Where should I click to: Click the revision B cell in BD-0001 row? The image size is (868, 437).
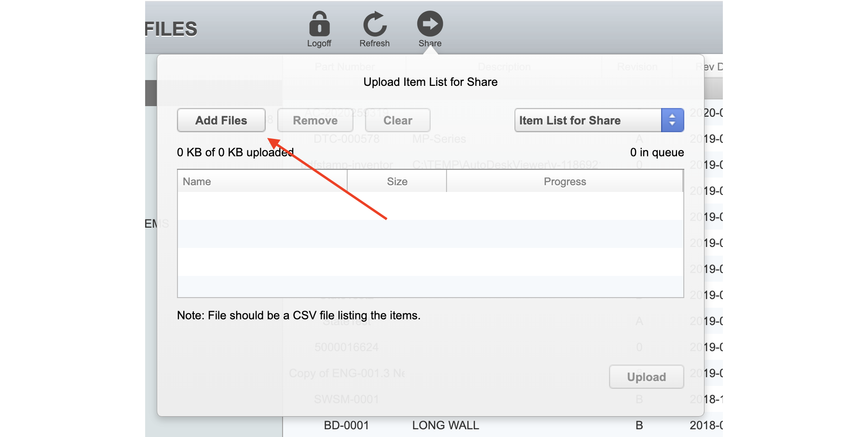639,425
